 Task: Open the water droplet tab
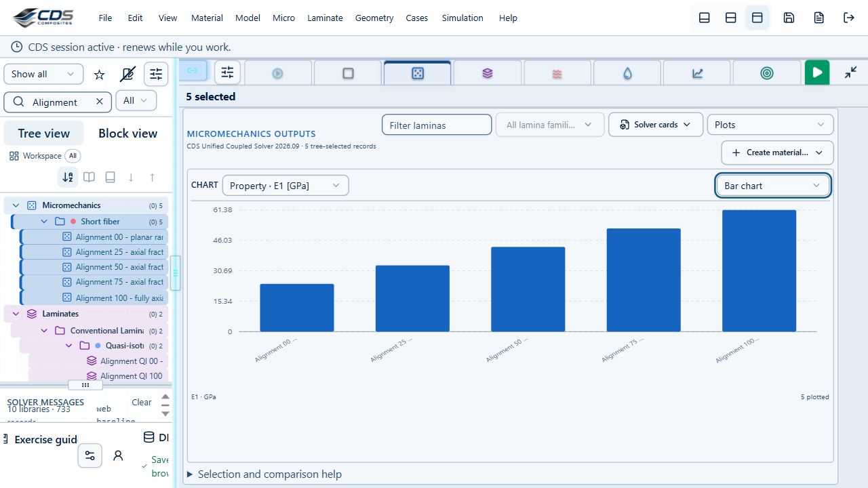coord(627,73)
